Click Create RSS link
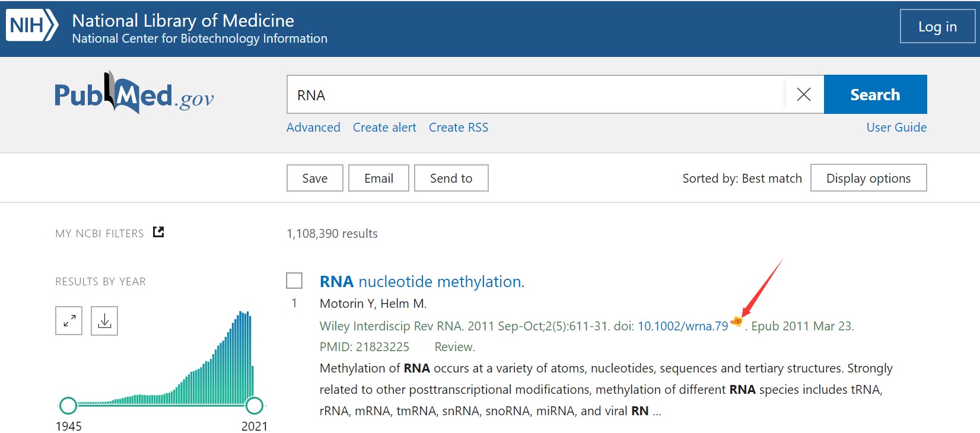Screen dimensions: 980x433 click(x=459, y=128)
